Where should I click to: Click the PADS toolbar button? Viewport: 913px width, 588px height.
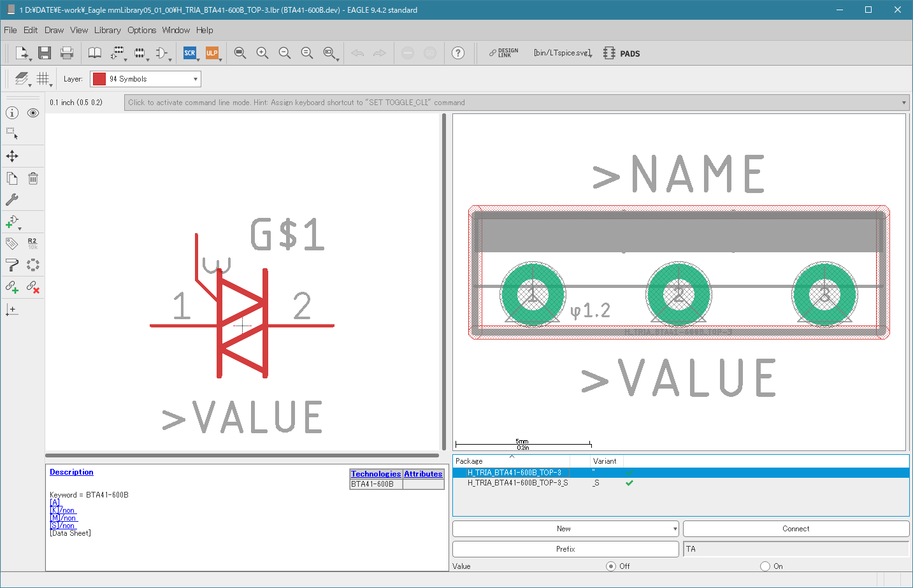click(x=622, y=54)
